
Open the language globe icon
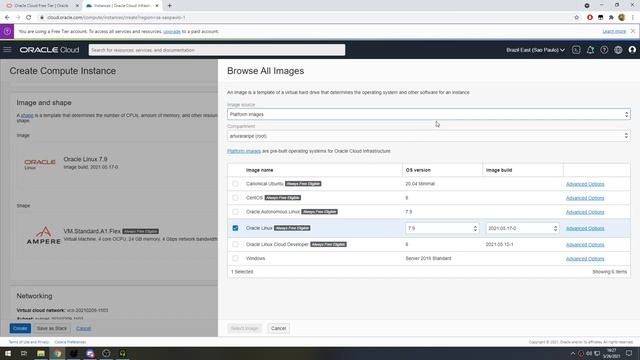618,50
